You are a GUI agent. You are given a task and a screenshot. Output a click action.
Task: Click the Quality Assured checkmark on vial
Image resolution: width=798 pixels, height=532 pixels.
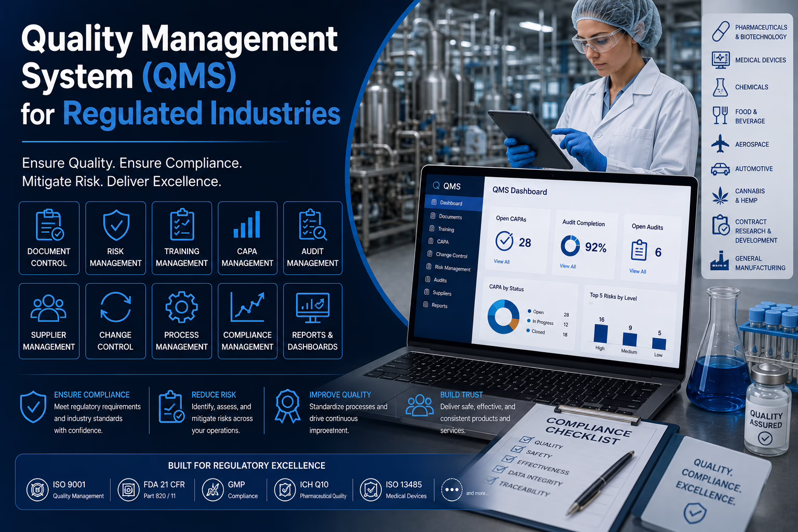(x=765, y=439)
